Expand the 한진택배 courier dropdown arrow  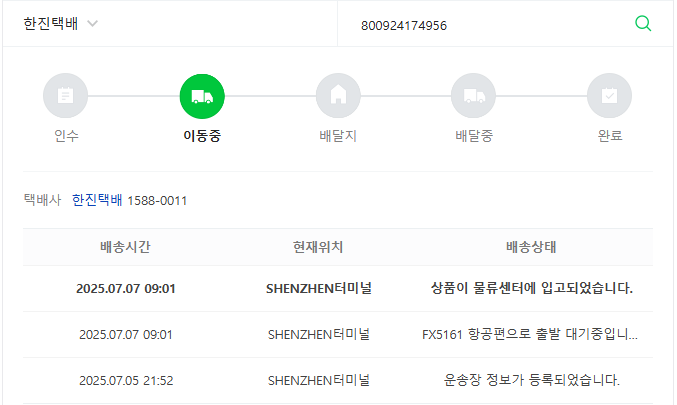[x=92, y=23]
